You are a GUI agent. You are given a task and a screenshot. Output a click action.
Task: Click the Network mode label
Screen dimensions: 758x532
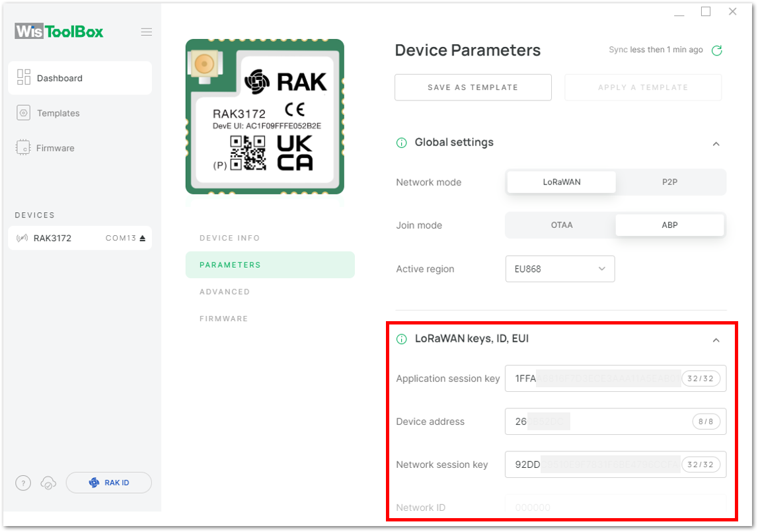point(429,182)
